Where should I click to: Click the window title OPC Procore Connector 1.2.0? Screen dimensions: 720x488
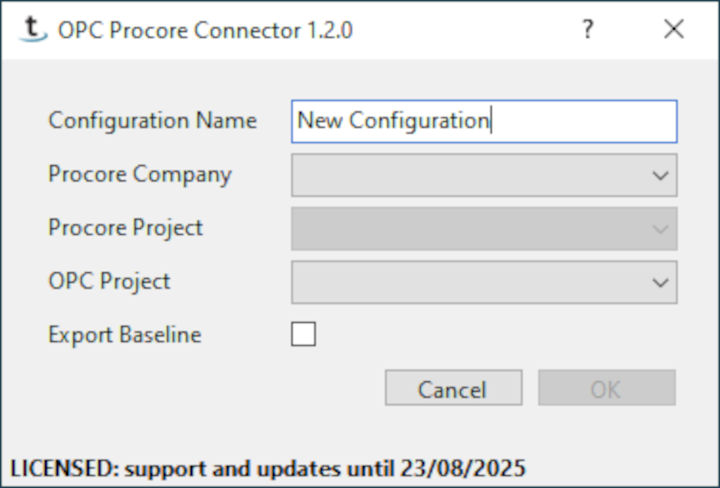[205, 31]
